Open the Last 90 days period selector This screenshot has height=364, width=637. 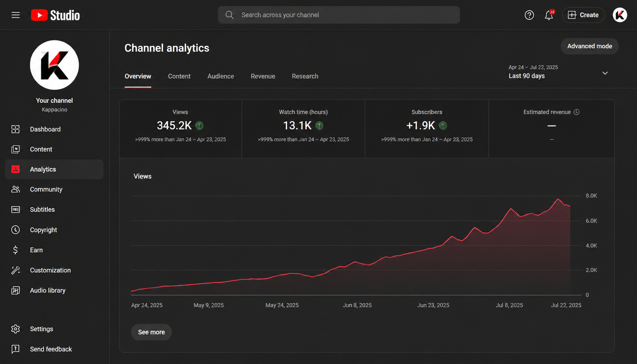[x=559, y=72]
